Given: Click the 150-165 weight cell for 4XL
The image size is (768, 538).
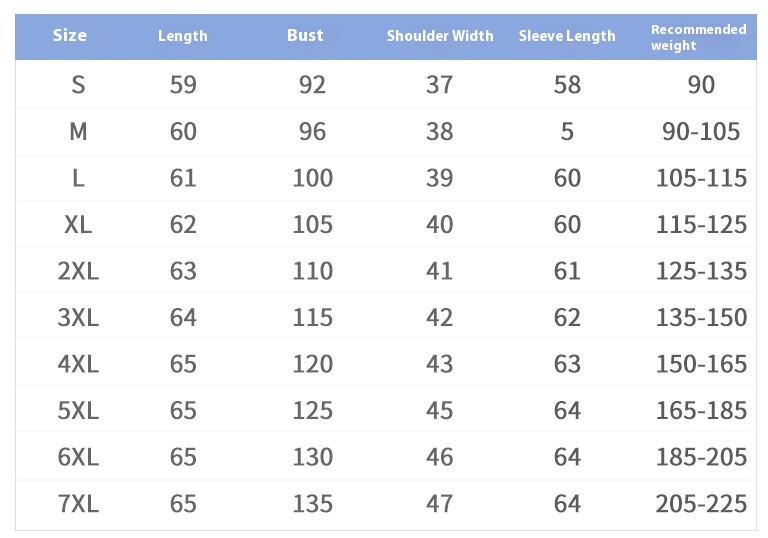Looking at the screenshot, I should coord(701,364).
